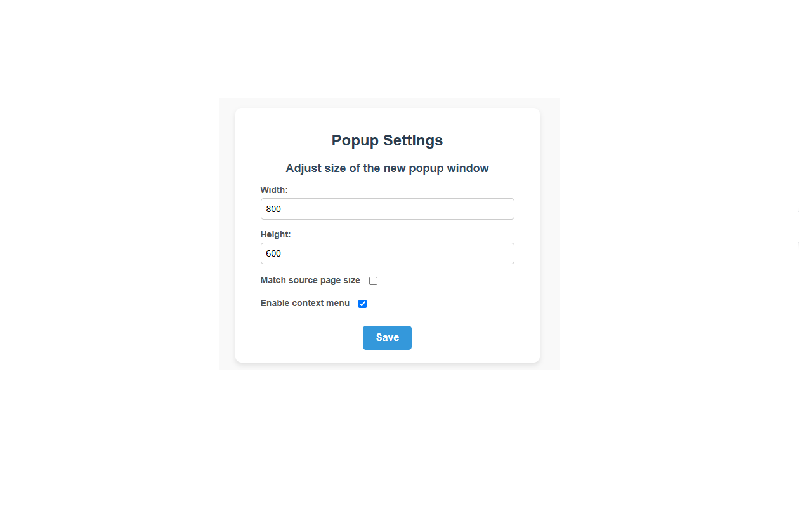Click the "Enable context menu" label
The width and height of the screenshot is (812, 508).
tap(305, 303)
